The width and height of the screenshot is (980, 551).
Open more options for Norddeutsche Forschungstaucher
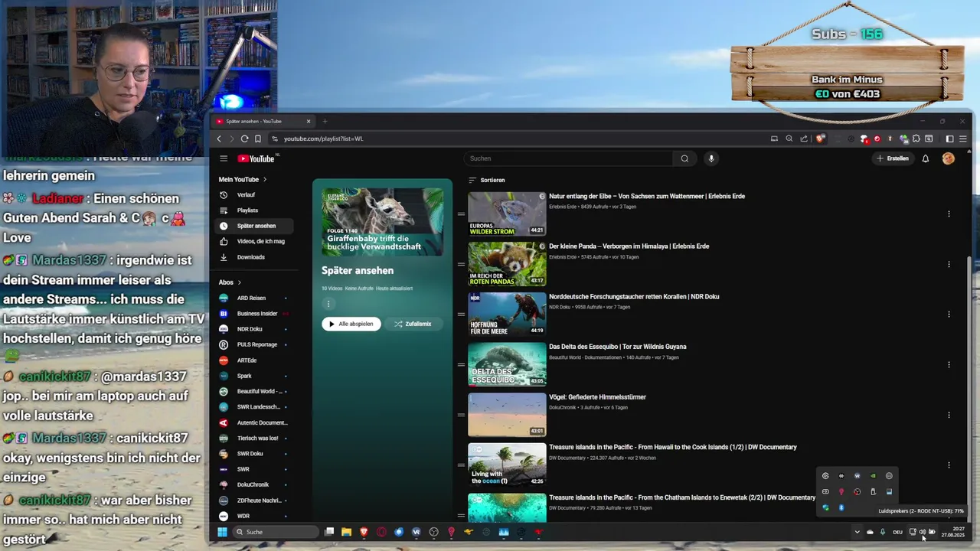coord(949,315)
